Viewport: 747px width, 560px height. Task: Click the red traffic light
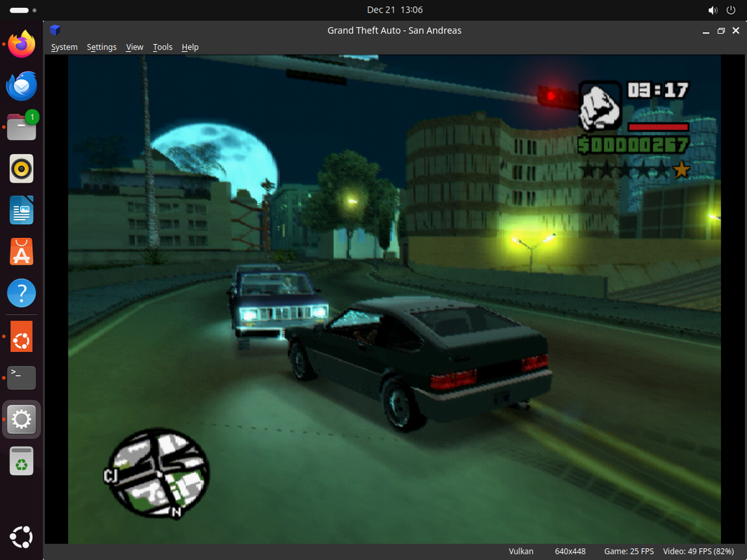coord(552,97)
